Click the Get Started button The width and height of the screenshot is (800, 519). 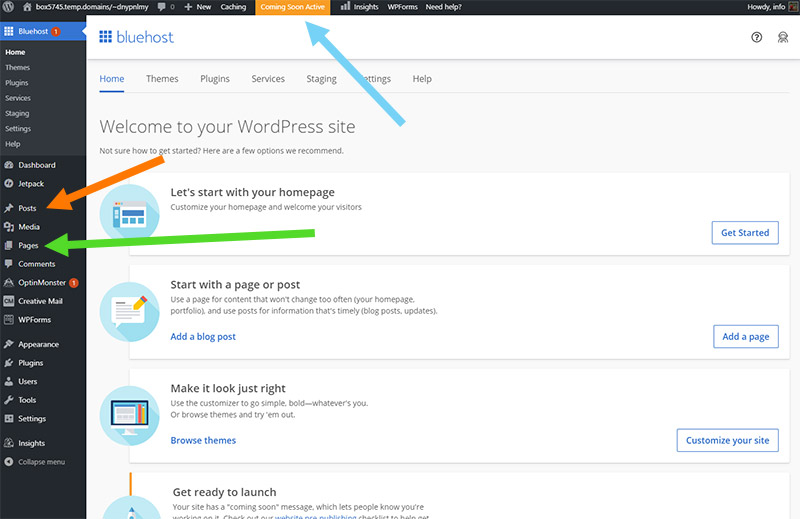[745, 233]
